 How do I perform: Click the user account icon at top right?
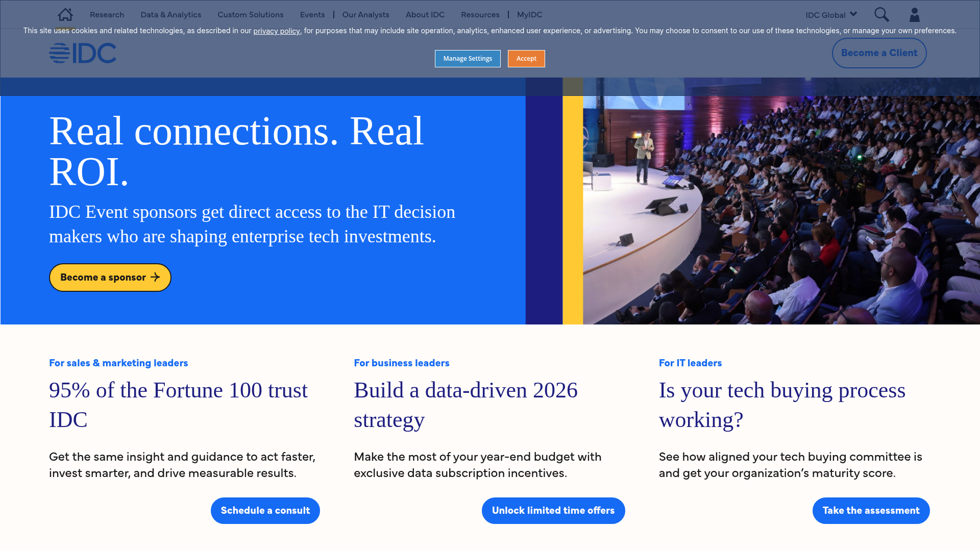[x=914, y=14]
